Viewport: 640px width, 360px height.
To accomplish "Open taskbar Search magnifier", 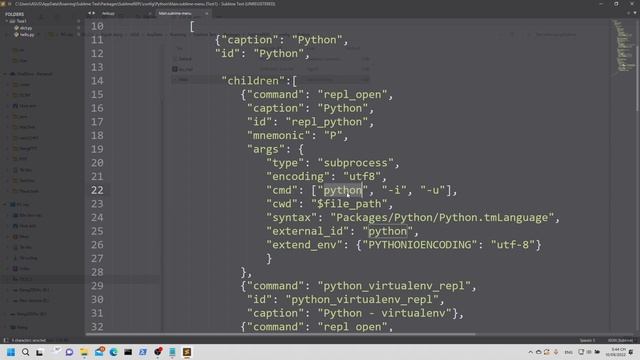I will [25, 352].
